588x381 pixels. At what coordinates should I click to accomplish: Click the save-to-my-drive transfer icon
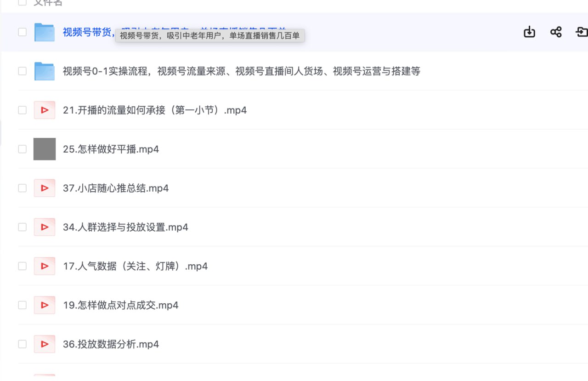[x=582, y=32]
